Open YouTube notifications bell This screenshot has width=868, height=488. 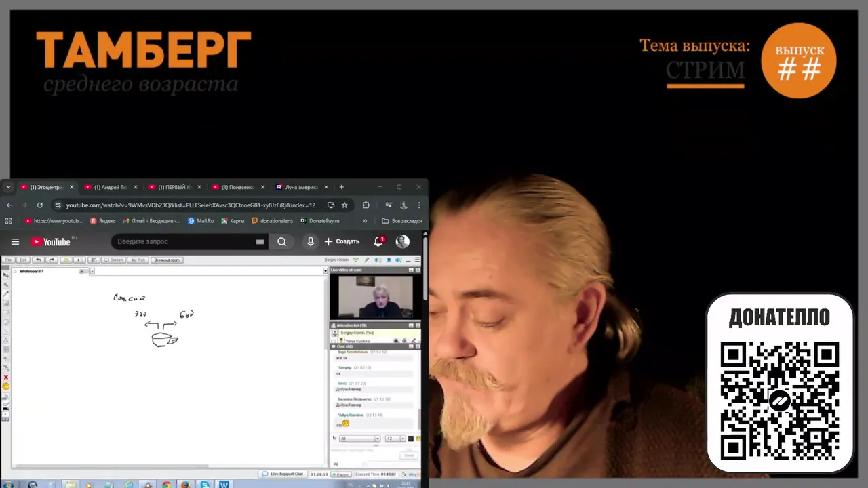click(379, 241)
